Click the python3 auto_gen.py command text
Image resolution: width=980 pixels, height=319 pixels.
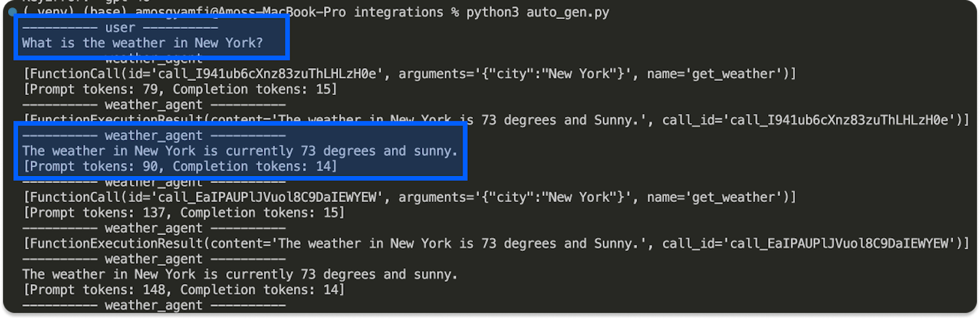(537, 12)
